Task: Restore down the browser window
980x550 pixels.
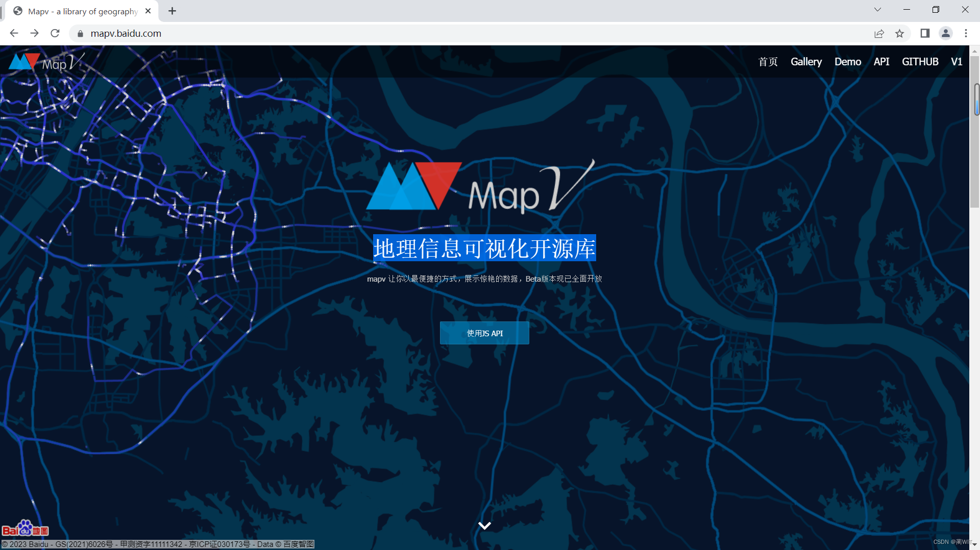Action: pyautogui.click(x=936, y=10)
